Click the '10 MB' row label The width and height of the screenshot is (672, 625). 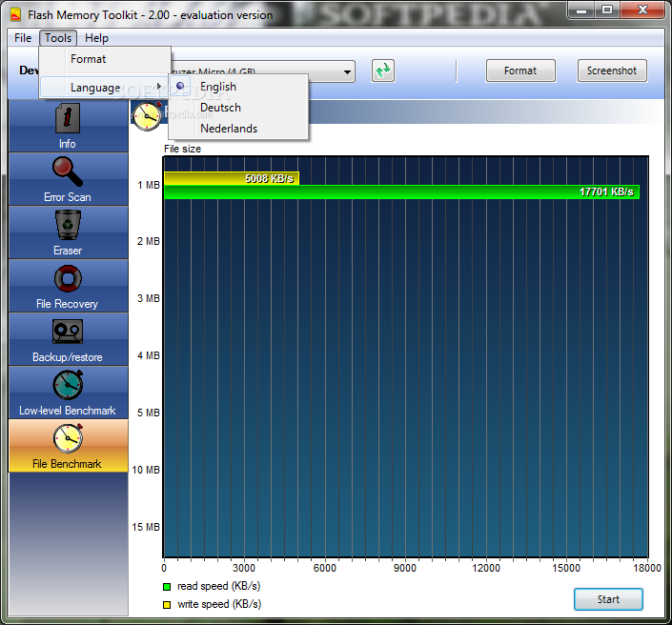(146, 470)
